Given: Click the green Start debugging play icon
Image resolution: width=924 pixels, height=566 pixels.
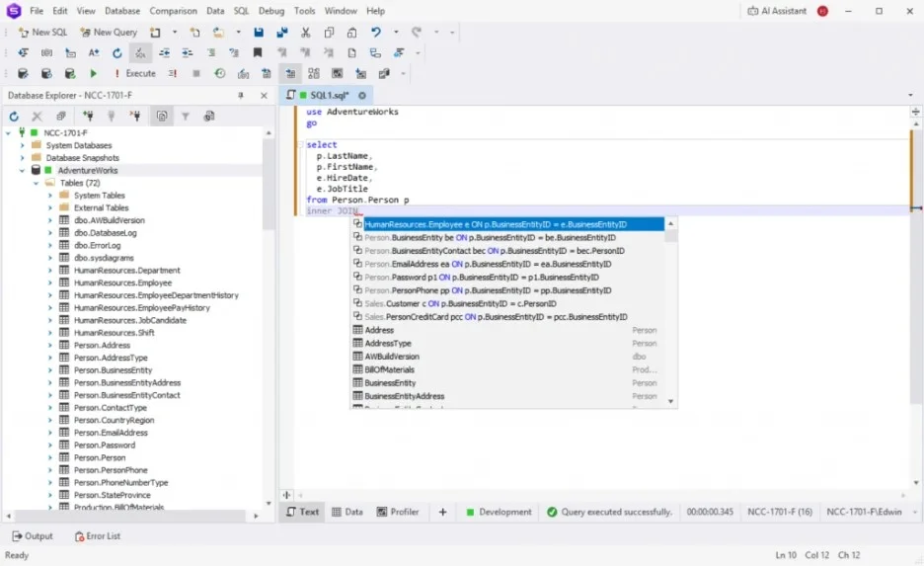Looking at the screenshot, I should point(93,74).
